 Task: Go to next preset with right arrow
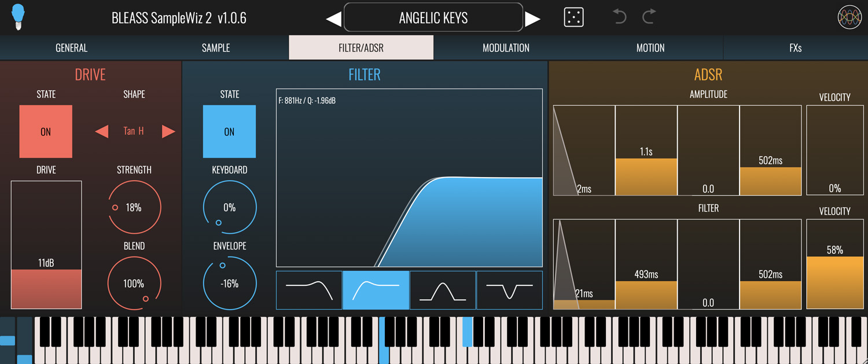pyautogui.click(x=532, y=19)
